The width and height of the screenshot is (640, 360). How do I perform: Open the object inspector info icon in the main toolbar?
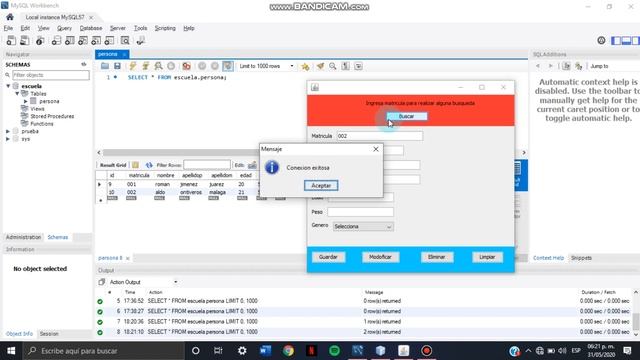(x=40, y=40)
